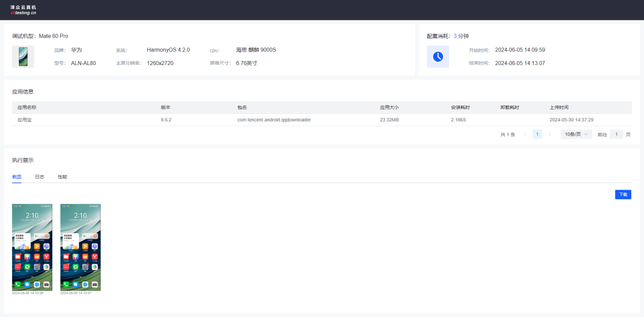Click the 泽众云真机 logo in header
The height and width of the screenshot is (317, 644).
click(23, 10)
